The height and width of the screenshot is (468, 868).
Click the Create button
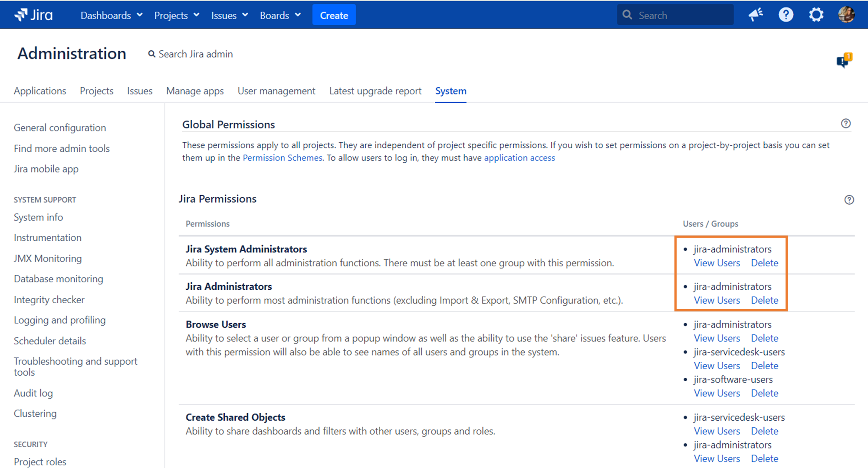(x=334, y=15)
